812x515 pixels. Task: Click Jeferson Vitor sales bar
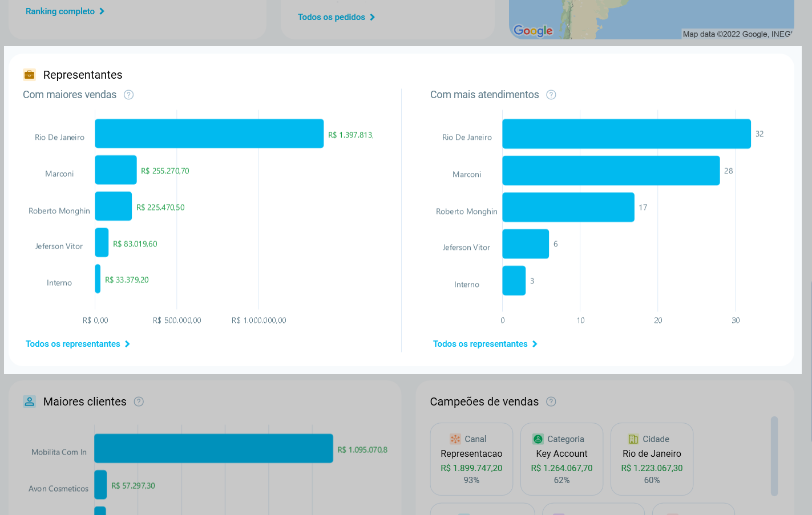[x=102, y=242]
